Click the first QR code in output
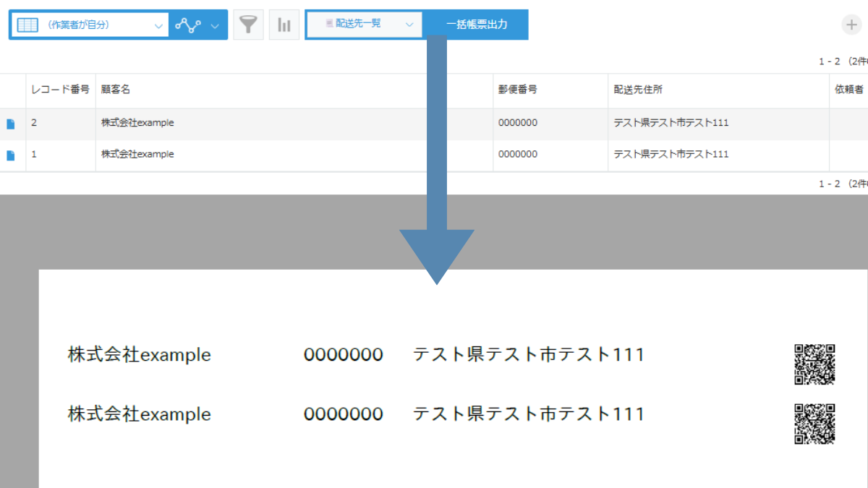 tap(814, 364)
